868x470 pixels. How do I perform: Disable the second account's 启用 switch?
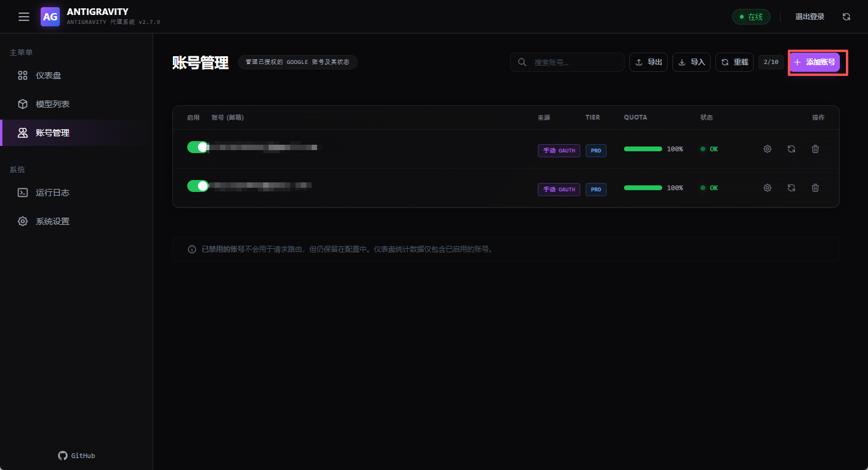198,186
